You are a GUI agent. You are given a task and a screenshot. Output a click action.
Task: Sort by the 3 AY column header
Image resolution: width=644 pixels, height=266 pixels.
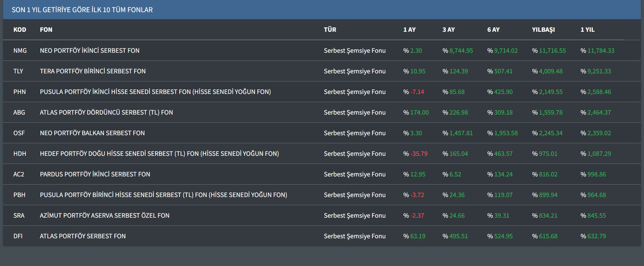448,30
